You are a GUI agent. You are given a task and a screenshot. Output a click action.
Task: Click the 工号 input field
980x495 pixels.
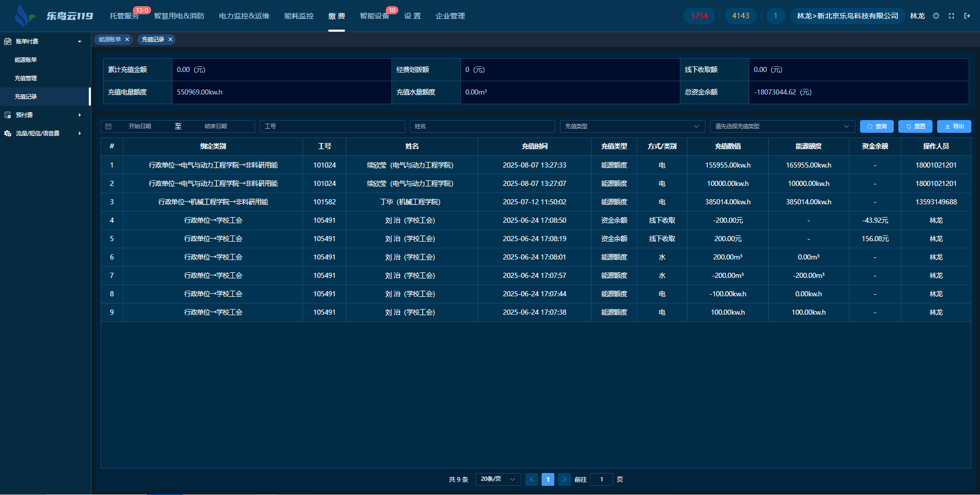[x=332, y=126]
